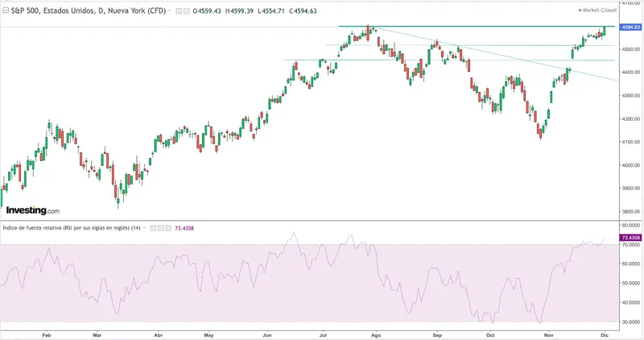Click the Market Closed status indicator
Screen dimensions: 644x340
pos(597,10)
